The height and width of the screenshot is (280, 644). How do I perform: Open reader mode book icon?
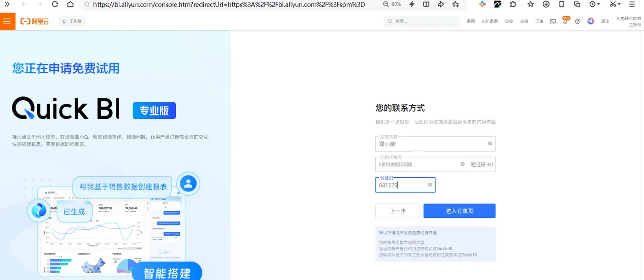pos(426,4)
